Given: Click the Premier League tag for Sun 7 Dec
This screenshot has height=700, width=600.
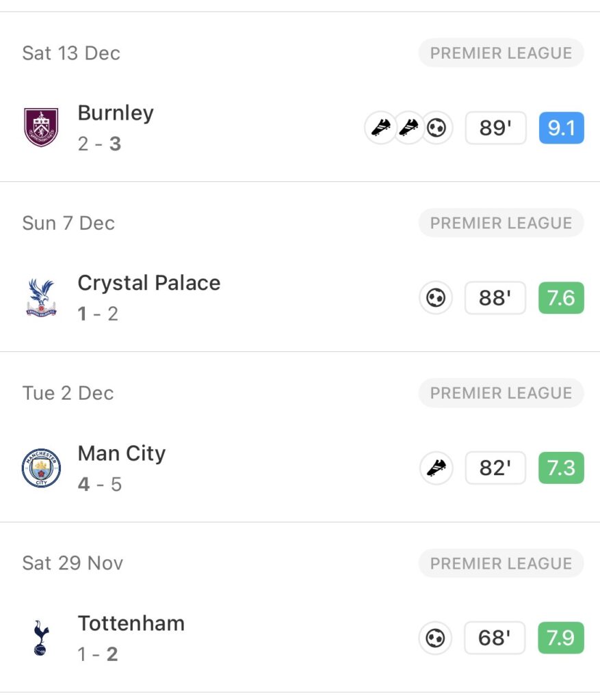Looking at the screenshot, I should click(x=501, y=224).
